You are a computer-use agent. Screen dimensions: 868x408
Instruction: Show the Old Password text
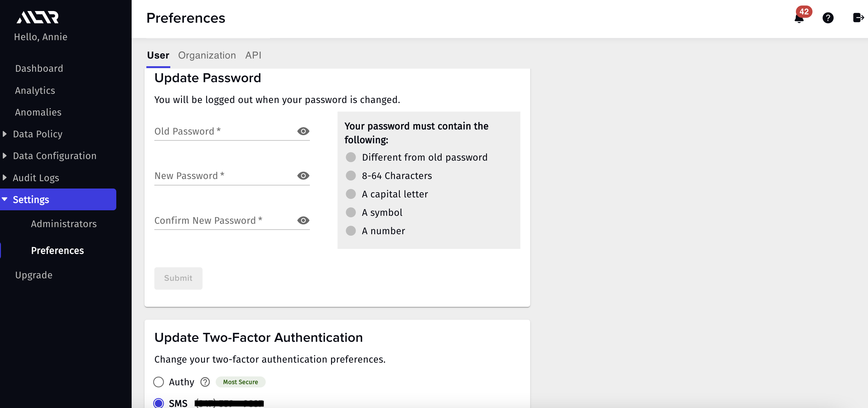[303, 131]
